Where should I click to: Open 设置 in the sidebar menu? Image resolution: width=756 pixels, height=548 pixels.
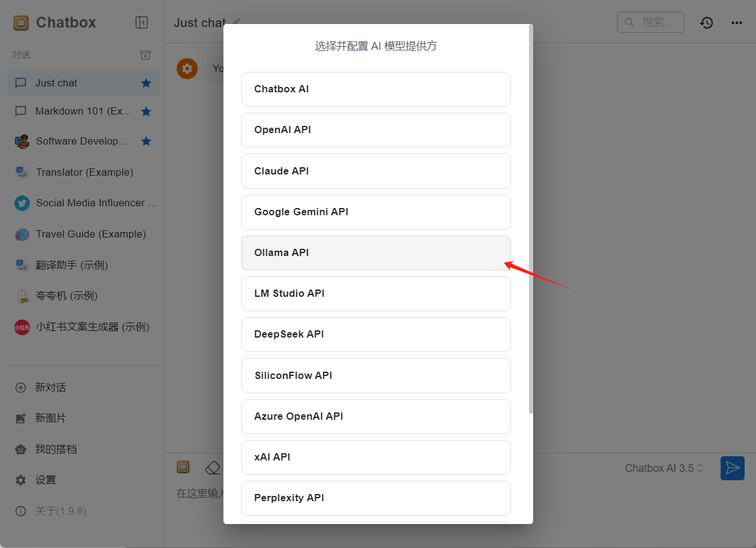pyautogui.click(x=83, y=480)
